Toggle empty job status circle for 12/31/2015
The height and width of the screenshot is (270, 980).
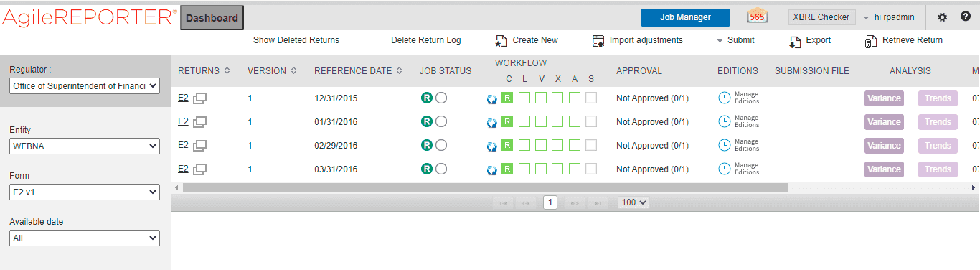pos(441,98)
